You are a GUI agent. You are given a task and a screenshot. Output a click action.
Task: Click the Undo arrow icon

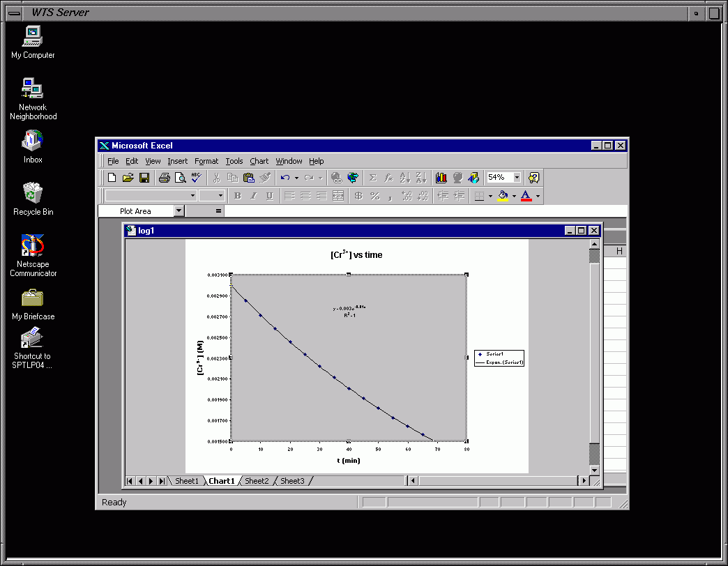[285, 178]
